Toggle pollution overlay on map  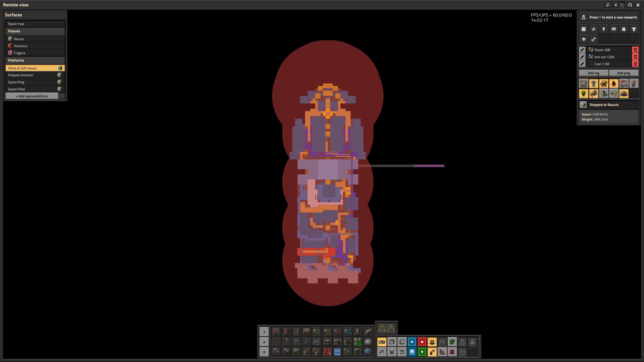(613, 83)
